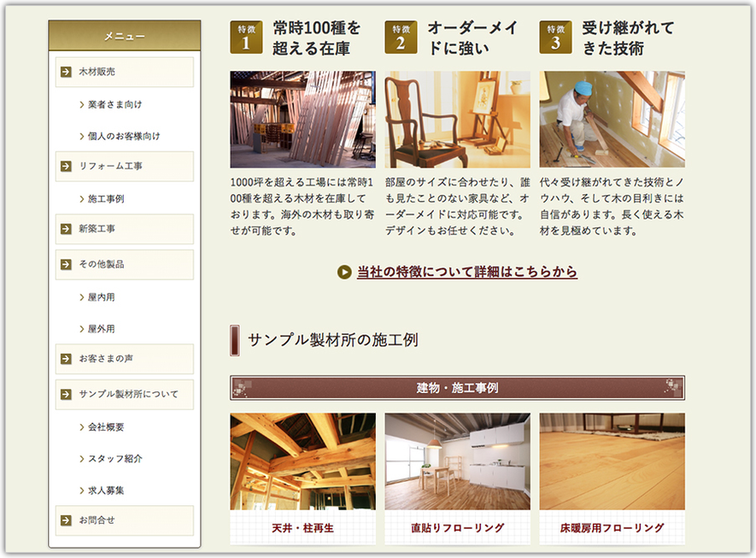Image resolution: width=756 pixels, height=558 pixels.
Task: Click the 天井・柱再生 caption link
Action: (x=302, y=528)
